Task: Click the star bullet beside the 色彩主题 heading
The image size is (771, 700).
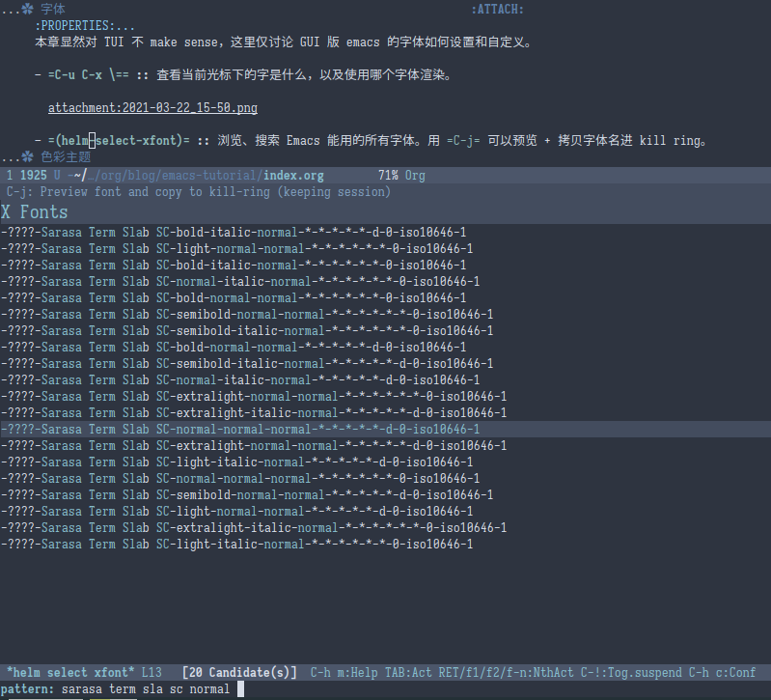Action: (28, 157)
